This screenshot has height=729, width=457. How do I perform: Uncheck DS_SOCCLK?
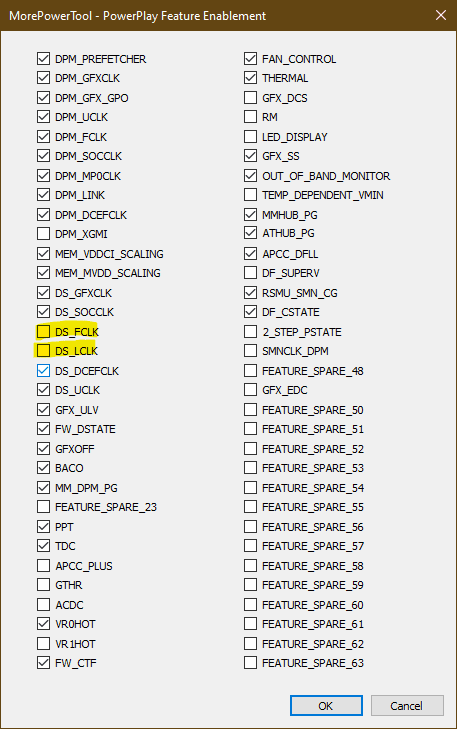43,312
